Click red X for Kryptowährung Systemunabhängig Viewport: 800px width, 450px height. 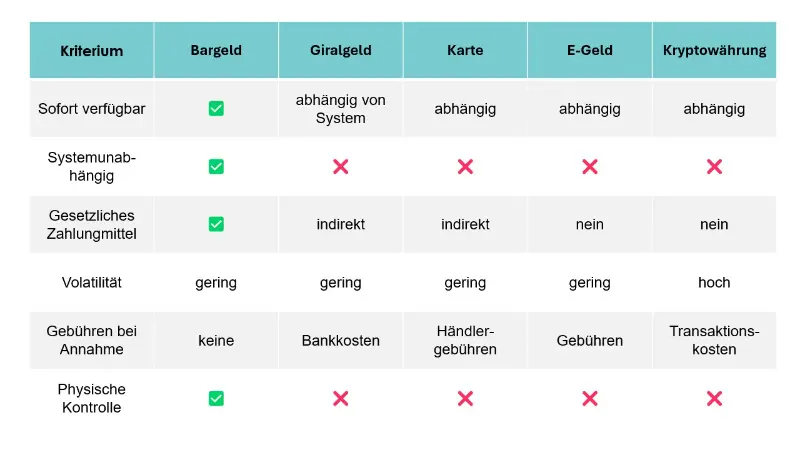click(x=714, y=166)
